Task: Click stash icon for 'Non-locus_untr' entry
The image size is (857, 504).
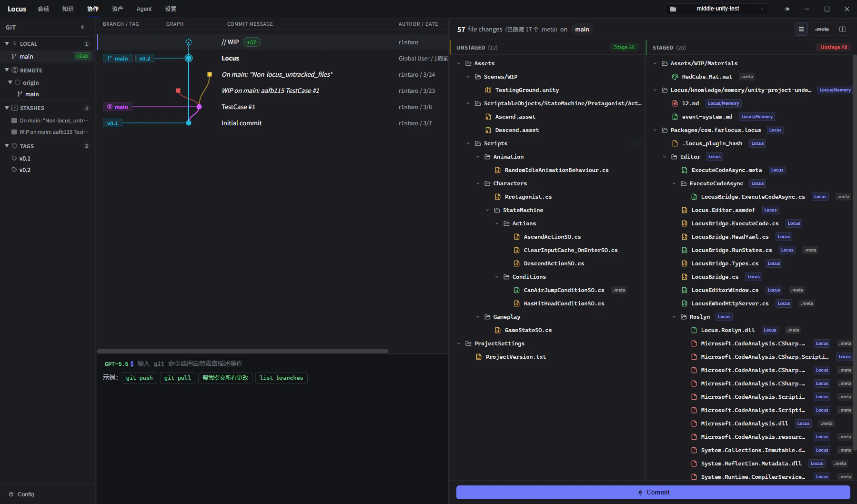Action: [14, 121]
